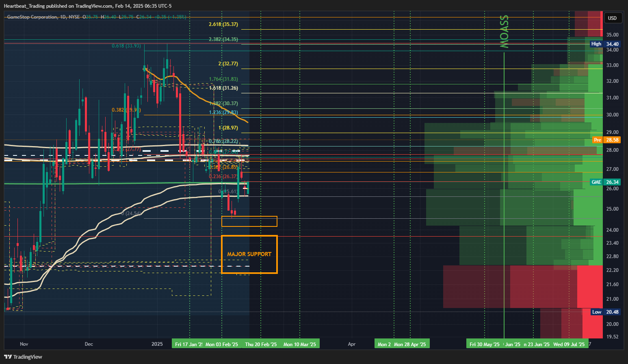The image size is (628, 364).
Task: Select the Mon 03 Feb '25 date marker
Action: [x=222, y=344]
